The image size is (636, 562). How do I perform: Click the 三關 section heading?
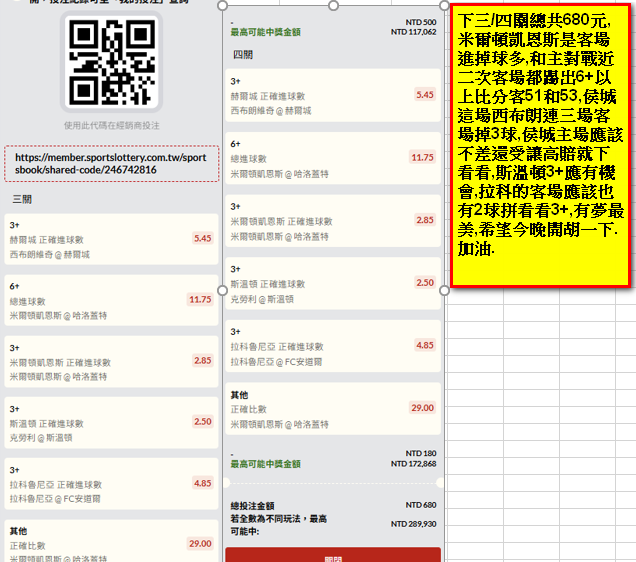(x=22, y=200)
